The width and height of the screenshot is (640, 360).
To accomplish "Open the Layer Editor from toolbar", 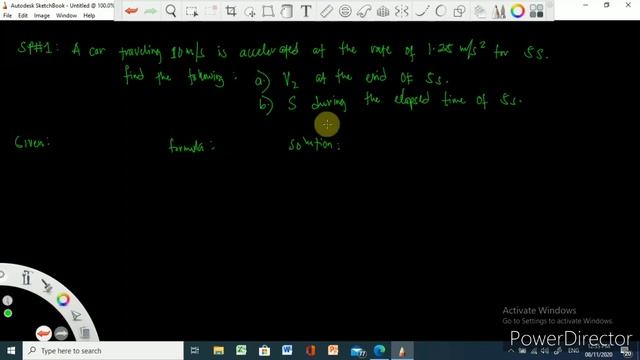I will [x=480, y=11].
